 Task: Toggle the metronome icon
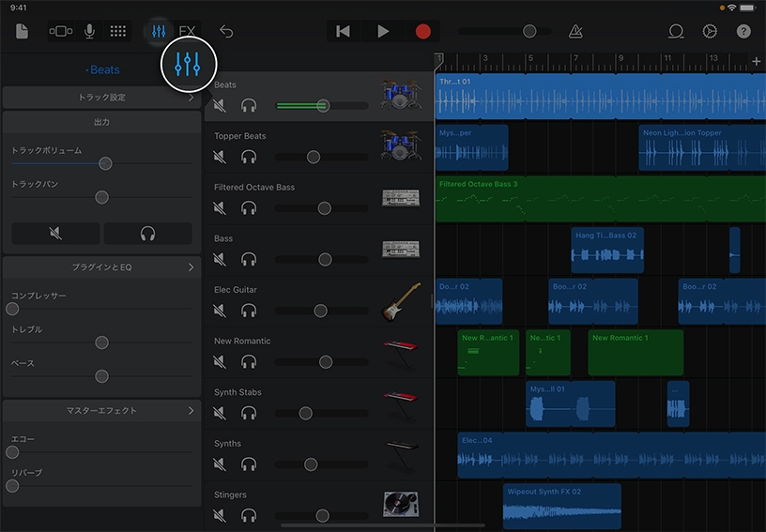click(x=575, y=31)
